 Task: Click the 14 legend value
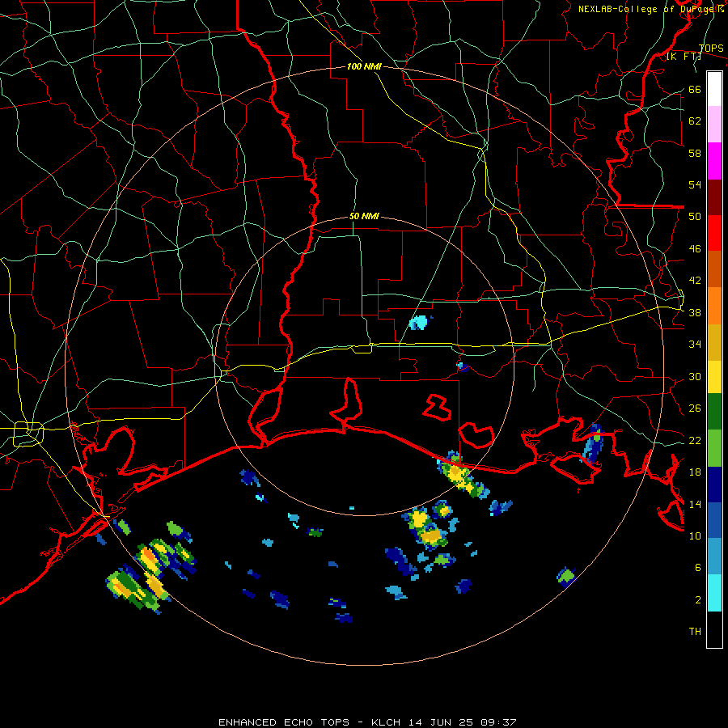695,504
